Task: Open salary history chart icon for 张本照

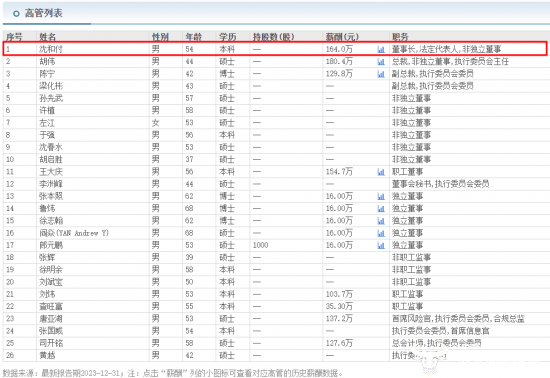Action: point(381,196)
